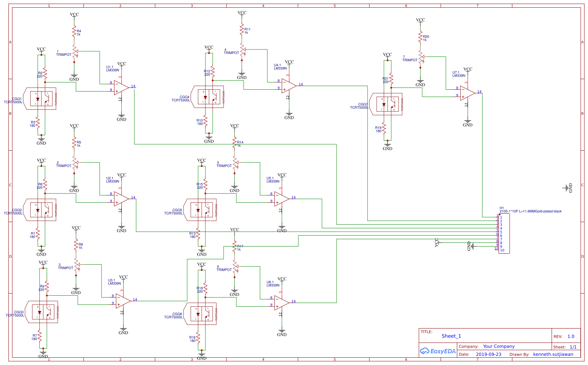Click the EasyEDA logo in the title block
The height and width of the screenshot is (365, 588).
click(x=438, y=351)
